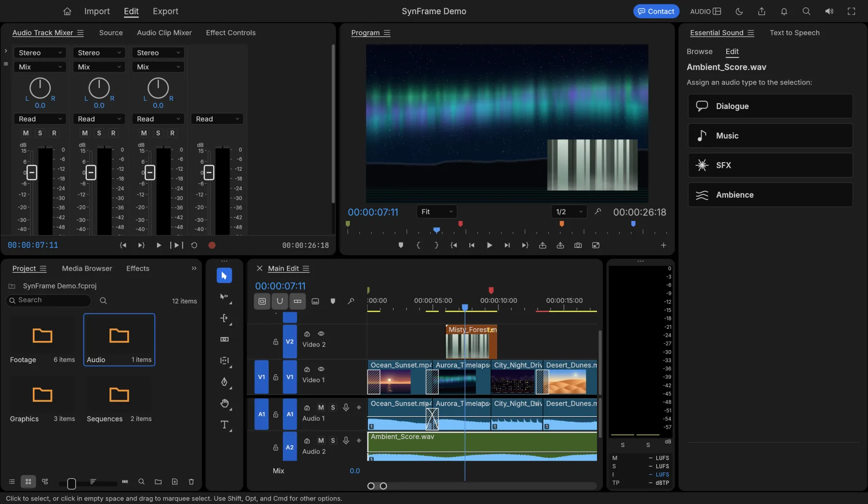The image size is (868, 504).
Task: Click first channel volume fader handle
Action: tap(32, 172)
